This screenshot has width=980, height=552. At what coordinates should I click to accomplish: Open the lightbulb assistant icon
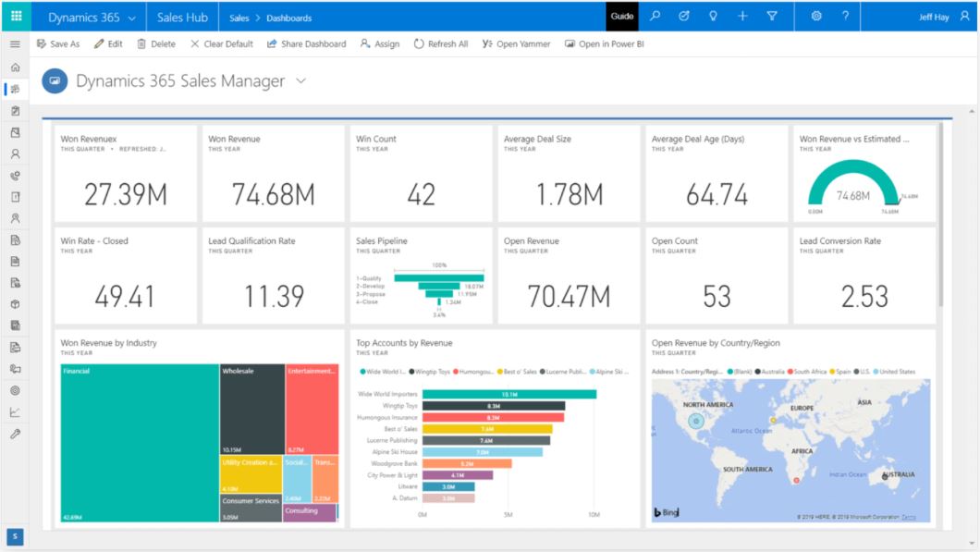point(713,17)
